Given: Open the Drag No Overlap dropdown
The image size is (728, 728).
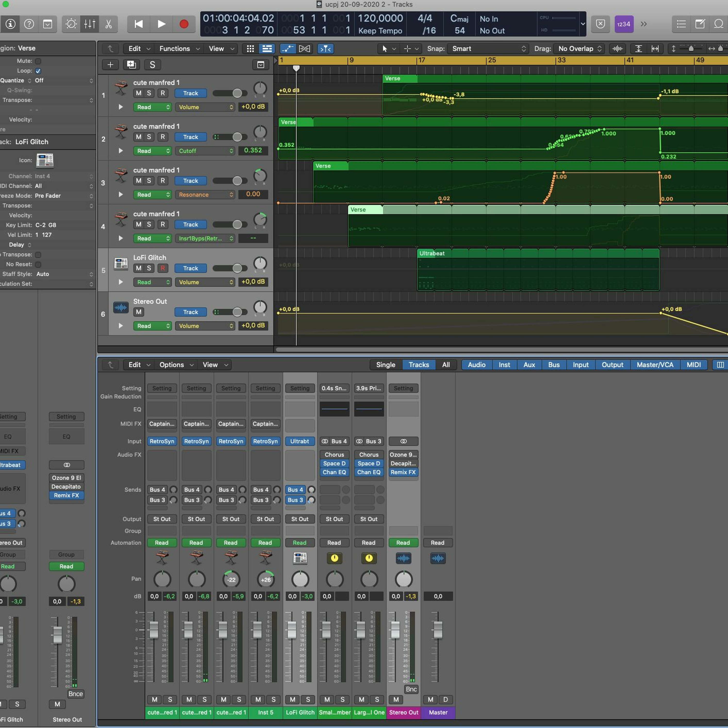Looking at the screenshot, I should pyautogui.click(x=579, y=49).
